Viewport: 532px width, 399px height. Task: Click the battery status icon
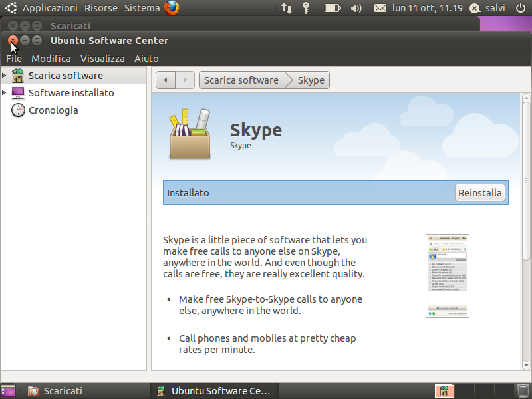coord(332,8)
